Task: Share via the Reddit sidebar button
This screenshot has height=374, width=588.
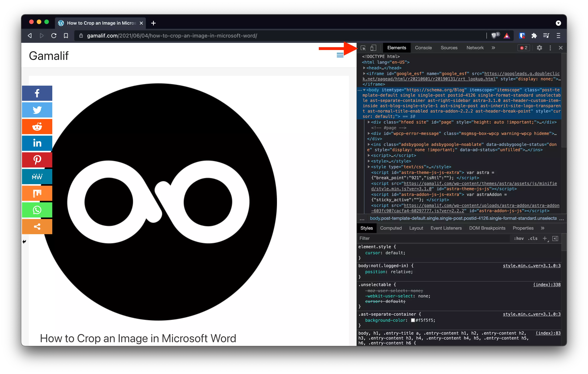Action: [x=37, y=127]
